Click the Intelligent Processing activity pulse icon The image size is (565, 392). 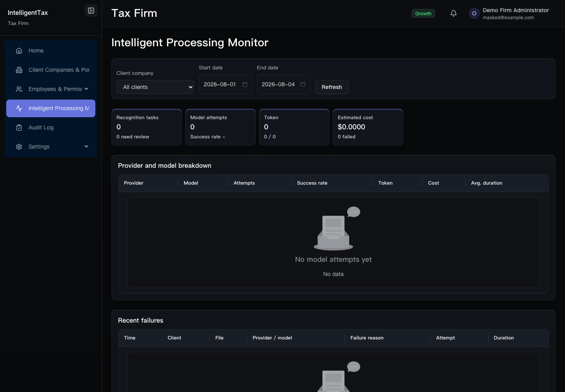point(19,108)
